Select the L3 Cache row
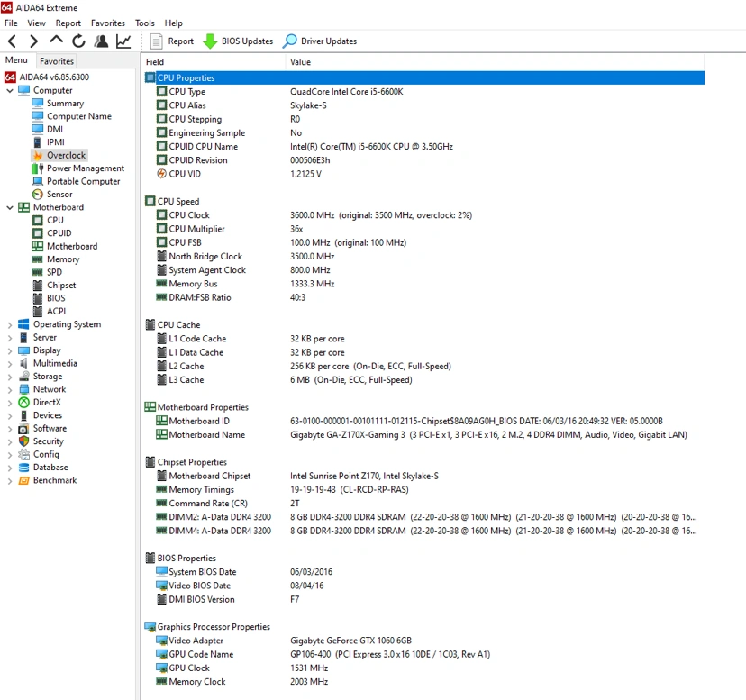 tap(424, 380)
